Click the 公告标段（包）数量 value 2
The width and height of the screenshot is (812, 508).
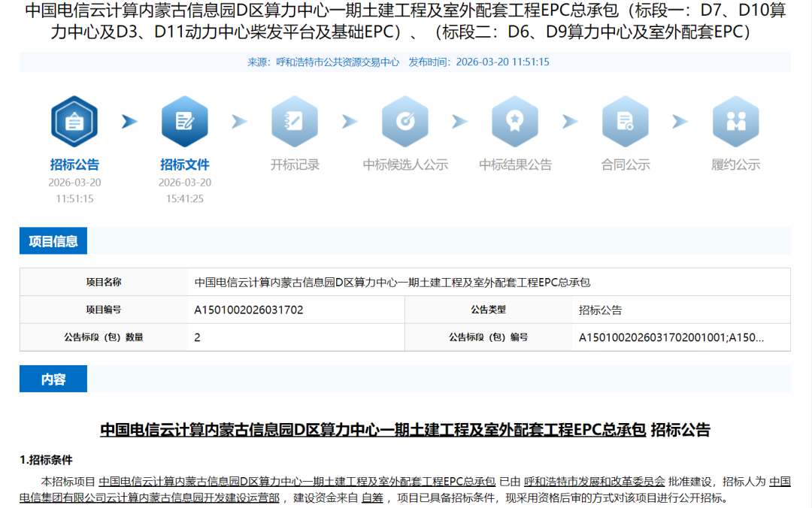click(x=197, y=337)
